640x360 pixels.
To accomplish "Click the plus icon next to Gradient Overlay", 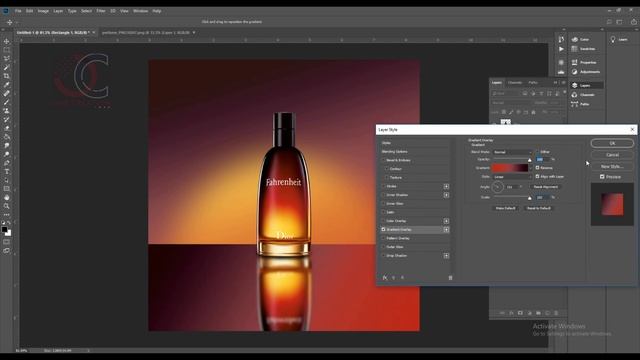I will click(x=446, y=230).
